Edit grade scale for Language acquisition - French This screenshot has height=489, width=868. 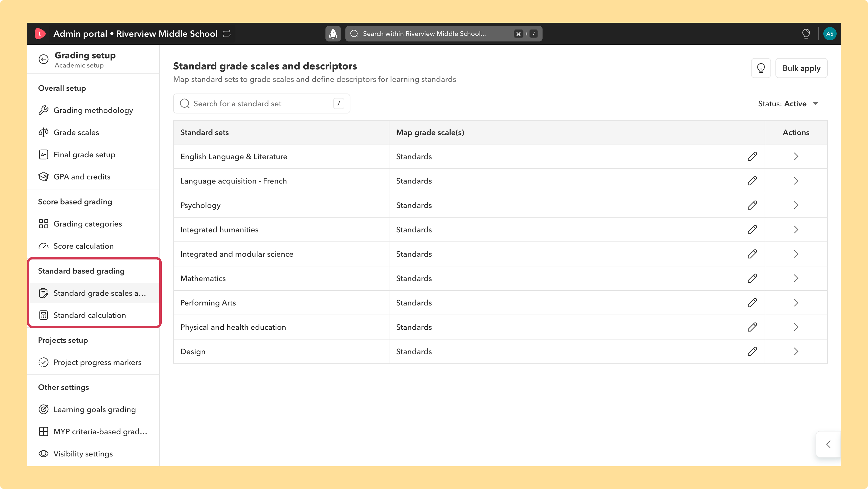752,181
